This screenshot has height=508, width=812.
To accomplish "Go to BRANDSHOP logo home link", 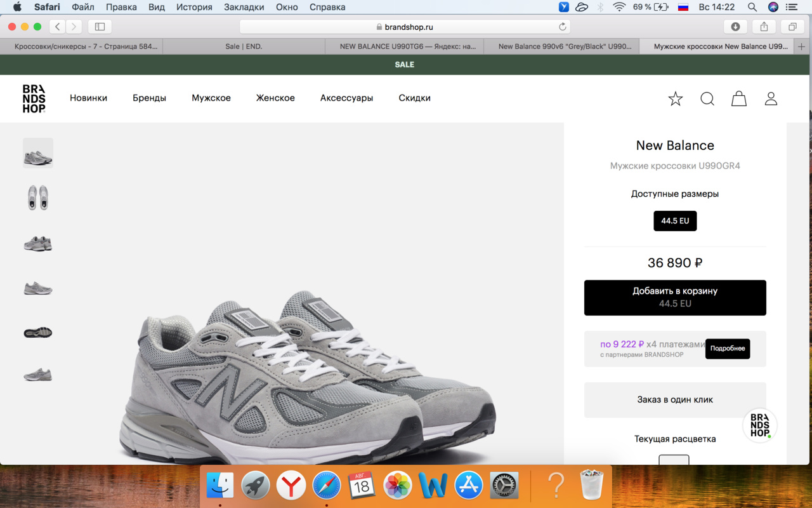I will [x=34, y=98].
